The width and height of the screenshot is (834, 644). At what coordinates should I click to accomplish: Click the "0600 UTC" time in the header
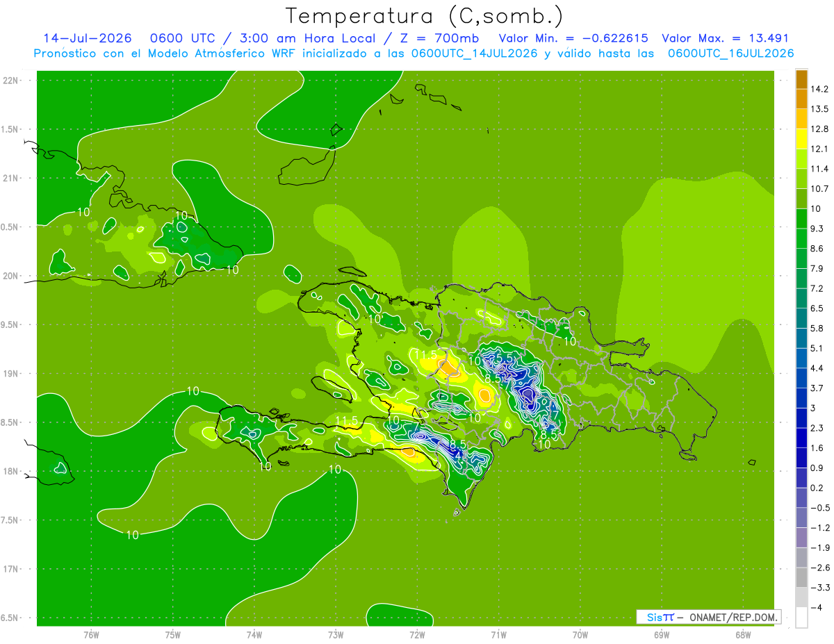click(183, 38)
